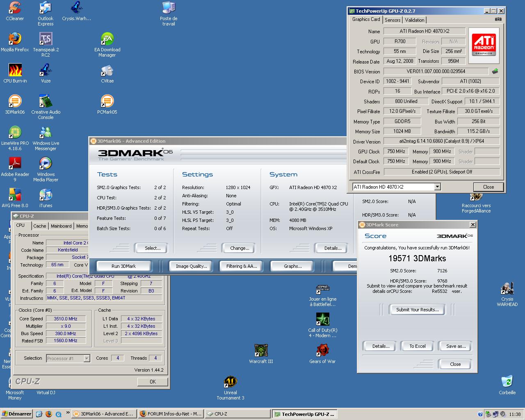Click the Démarrer start button
The height and width of the screenshot is (420, 525).
tap(16, 414)
